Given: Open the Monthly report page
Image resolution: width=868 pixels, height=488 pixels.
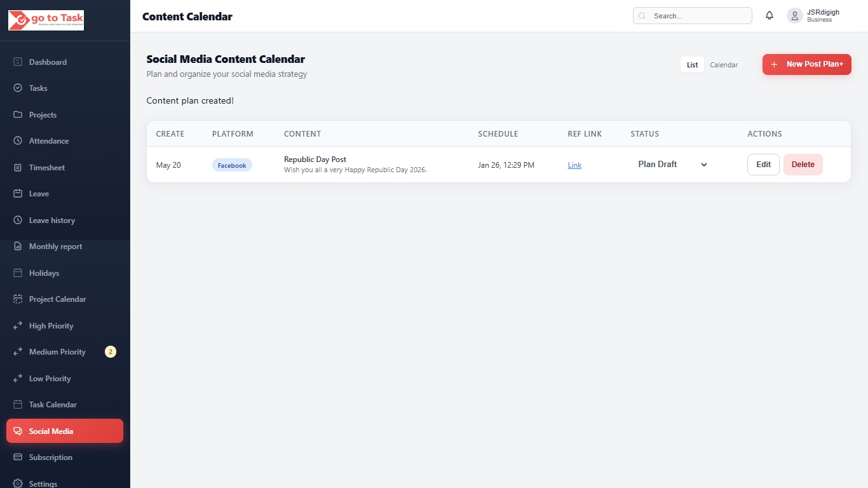Looking at the screenshot, I should [65, 247].
